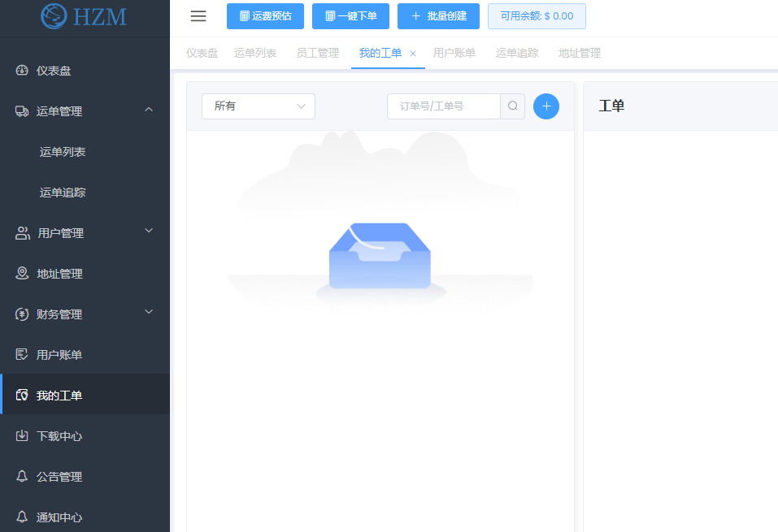778x532 pixels.
Task: Switch to the 运单列表 tab
Action: [x=255, y=54]
